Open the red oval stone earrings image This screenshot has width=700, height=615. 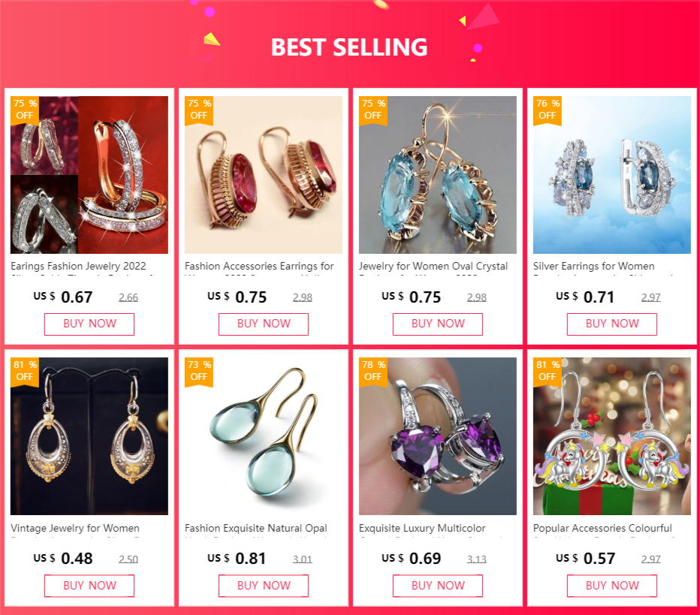[x=264, y=175]
